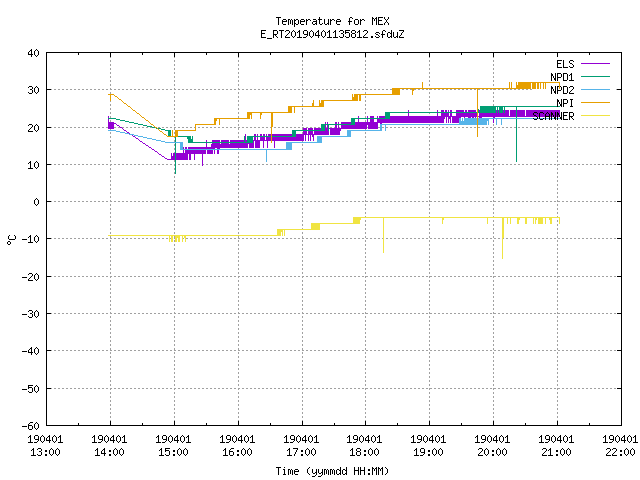
Task: Click the green NPD1 legend line sample
Action: pyautogui.click(x=595, y=76)
